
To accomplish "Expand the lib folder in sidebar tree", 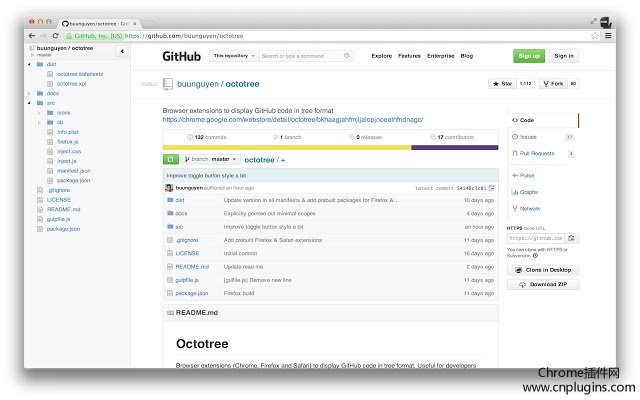I will 39,122.
